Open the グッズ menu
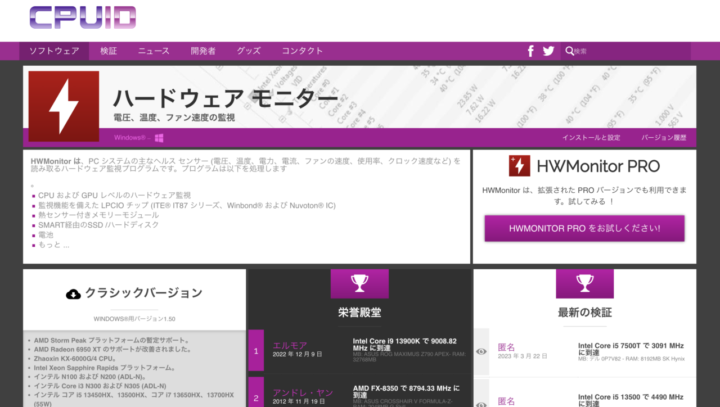 tap(248, 51)
